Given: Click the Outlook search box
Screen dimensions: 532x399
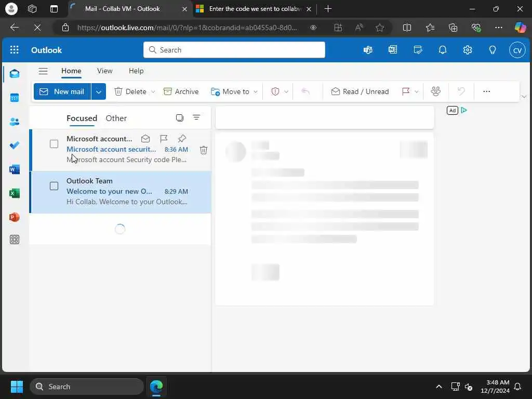Looking at the screenshot, I should pyautogui.click(x=234, y=50).
